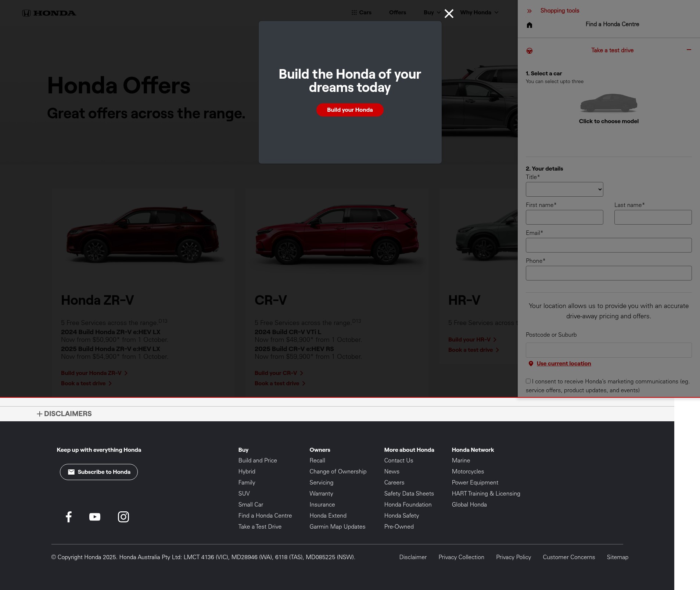Close the Build your Honda popup

point(449,14)
